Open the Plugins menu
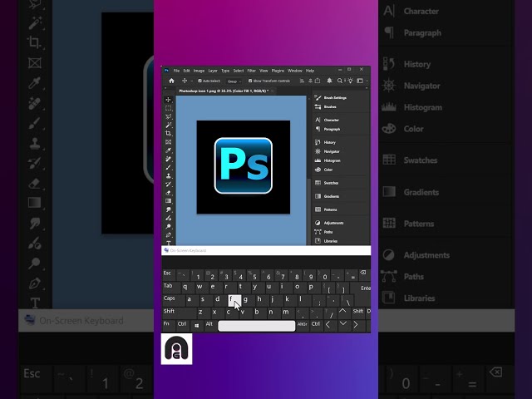 278,71
